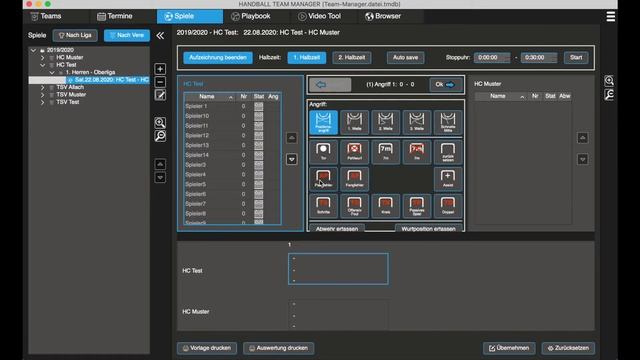Select 2. Welle attack type
640x360 pixels.
(385, 122)
